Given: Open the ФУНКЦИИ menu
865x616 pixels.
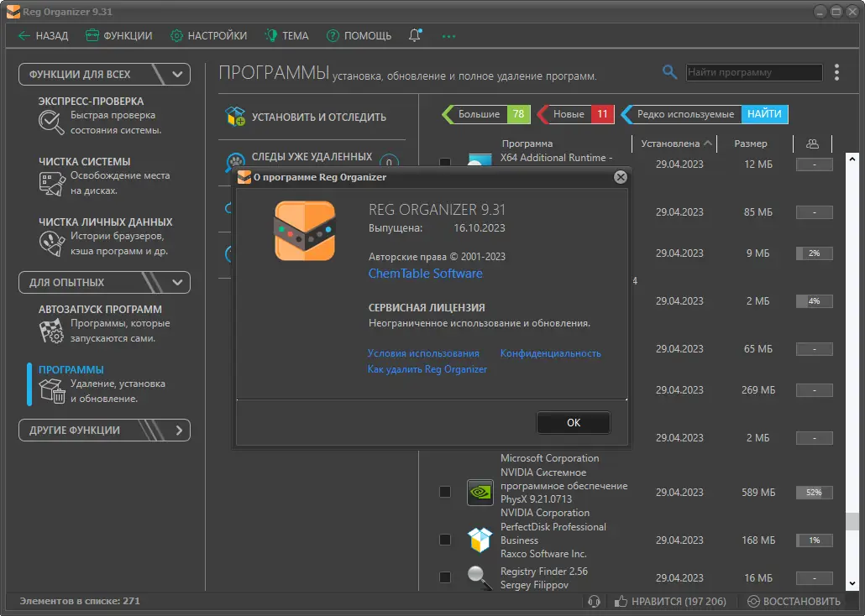Looking at the screenshot, I should click(x=118, y=36).
